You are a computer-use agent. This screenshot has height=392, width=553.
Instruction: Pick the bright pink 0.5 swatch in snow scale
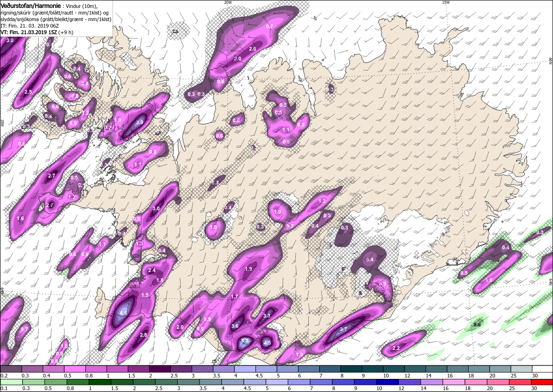coord(75,369)
